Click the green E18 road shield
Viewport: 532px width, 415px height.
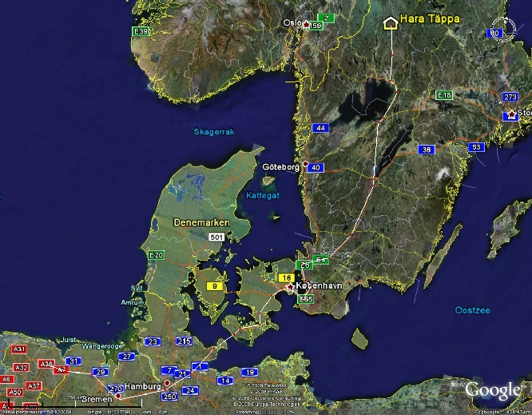pos(445,95)
